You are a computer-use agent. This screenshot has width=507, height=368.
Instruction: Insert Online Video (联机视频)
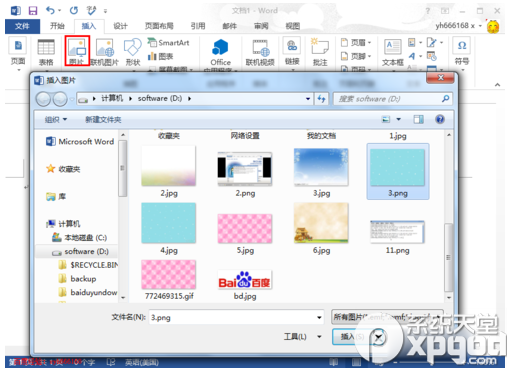[x=260, y=52]
